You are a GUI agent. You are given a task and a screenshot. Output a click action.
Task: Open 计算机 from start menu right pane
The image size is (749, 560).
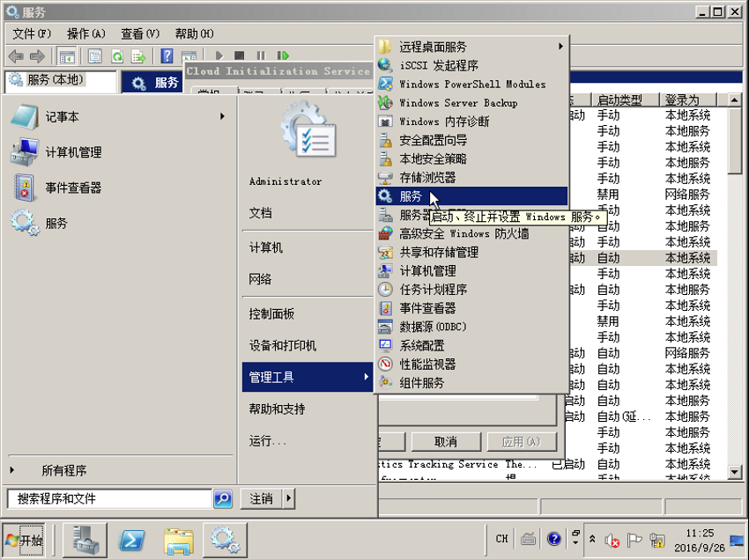pyautogui.click(x=266, y=247)
